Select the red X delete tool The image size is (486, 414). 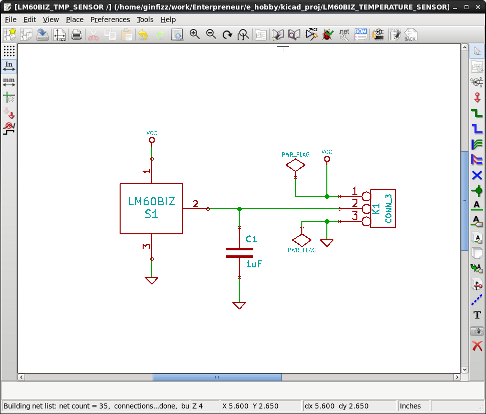pyautogui.click(x=477, y=346)
